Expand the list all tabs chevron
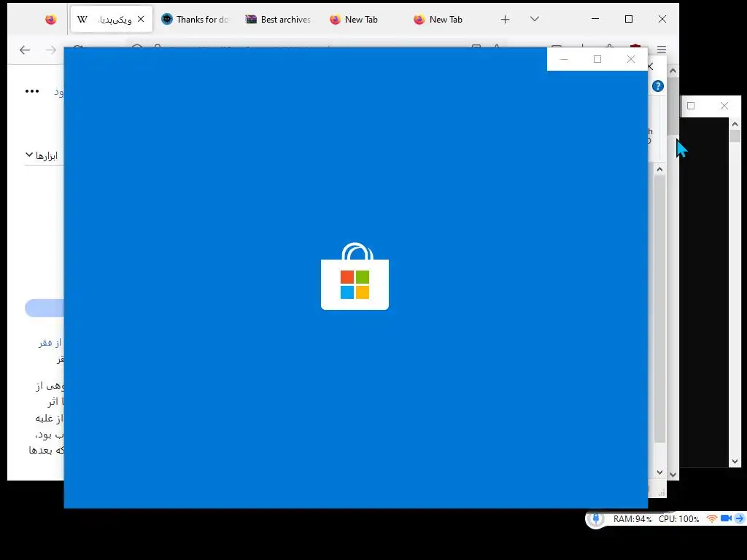The image size is (747, 560). (535, 19)
